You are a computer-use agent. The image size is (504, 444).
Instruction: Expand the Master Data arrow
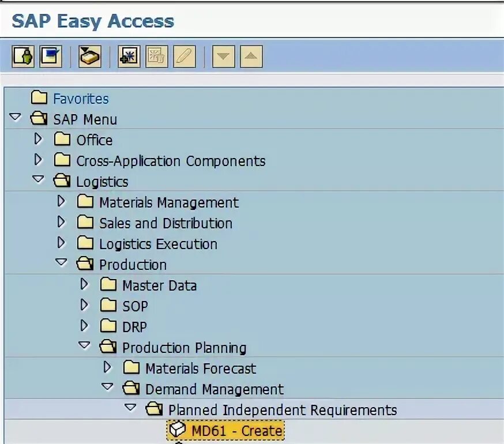tap(84, 284)
